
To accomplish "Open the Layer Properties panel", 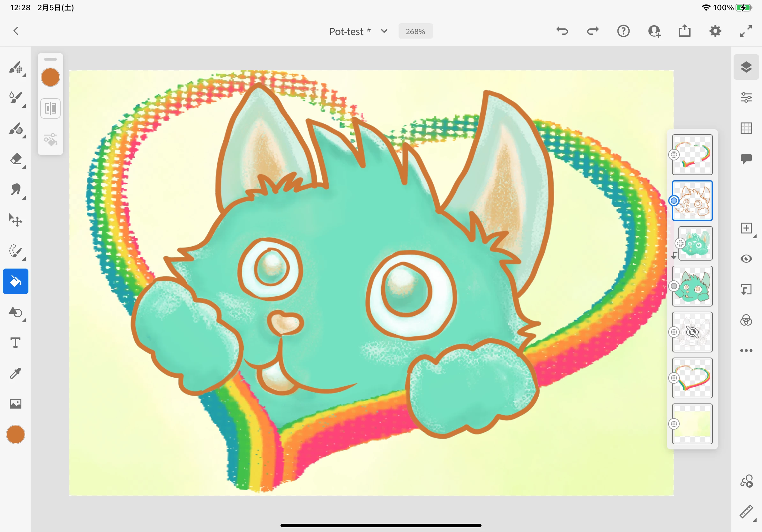I will [x=746, y=98].
